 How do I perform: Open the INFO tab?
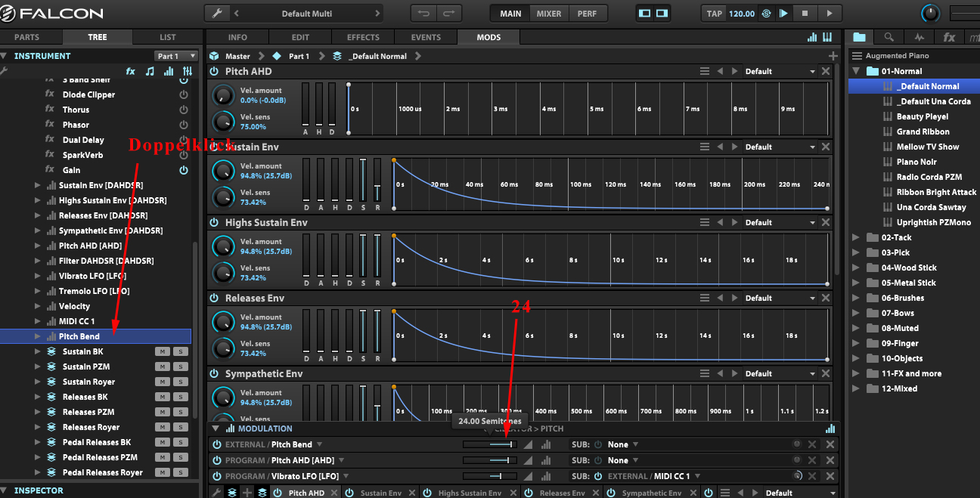coord(237,37)
